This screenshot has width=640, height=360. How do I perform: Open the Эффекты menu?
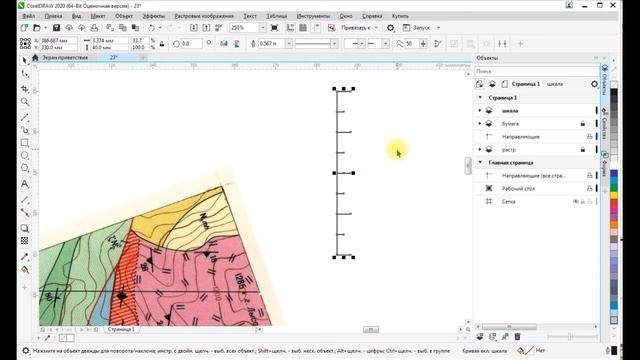click(153, 16)
